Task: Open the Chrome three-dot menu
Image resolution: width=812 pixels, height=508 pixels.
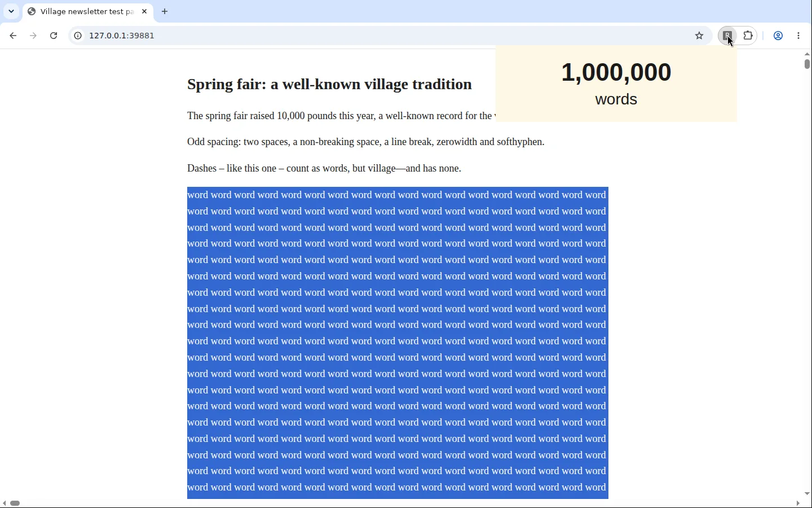Action: (800, 36)
